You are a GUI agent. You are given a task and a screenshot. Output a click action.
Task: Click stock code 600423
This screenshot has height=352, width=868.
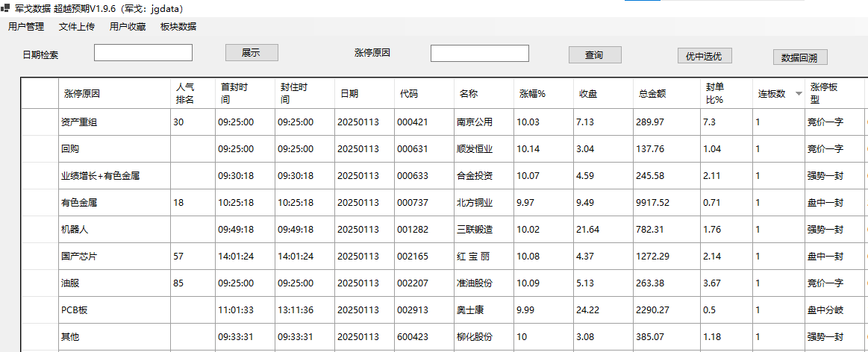point(425,336)
